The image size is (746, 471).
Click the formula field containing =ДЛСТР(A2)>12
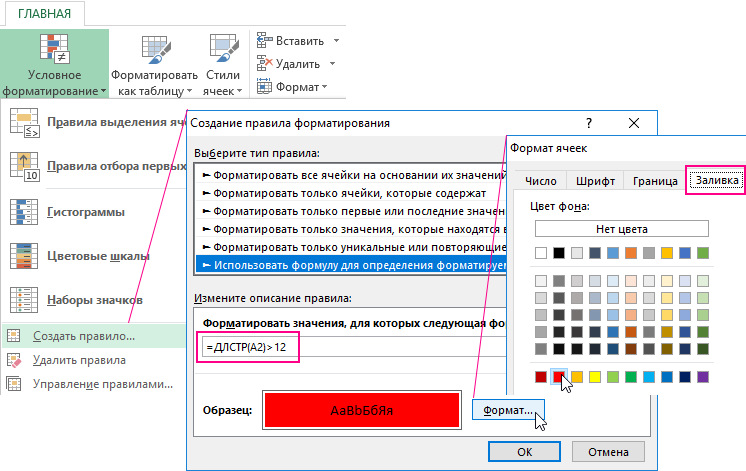pyautogui.click(x=353, y=347)
